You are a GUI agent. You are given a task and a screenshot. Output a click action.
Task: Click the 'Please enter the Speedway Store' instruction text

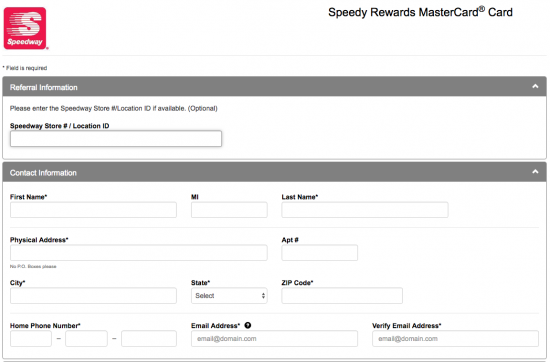coord(114,108)
